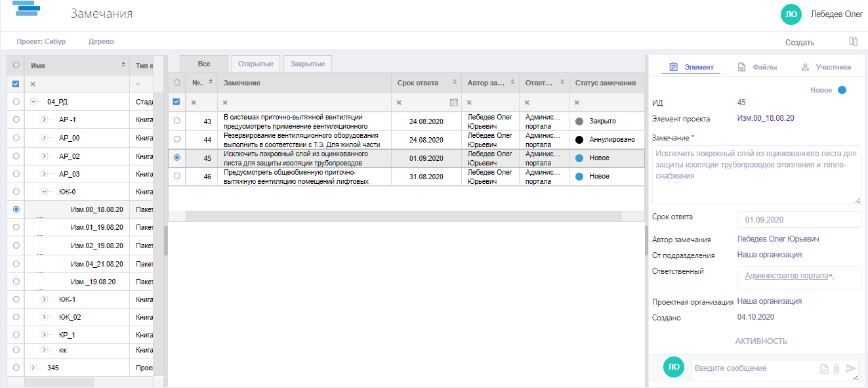The width and height of the screenshot is (868, 388).
Task: Clear the Имя column filter
Action: coord(33,84)
